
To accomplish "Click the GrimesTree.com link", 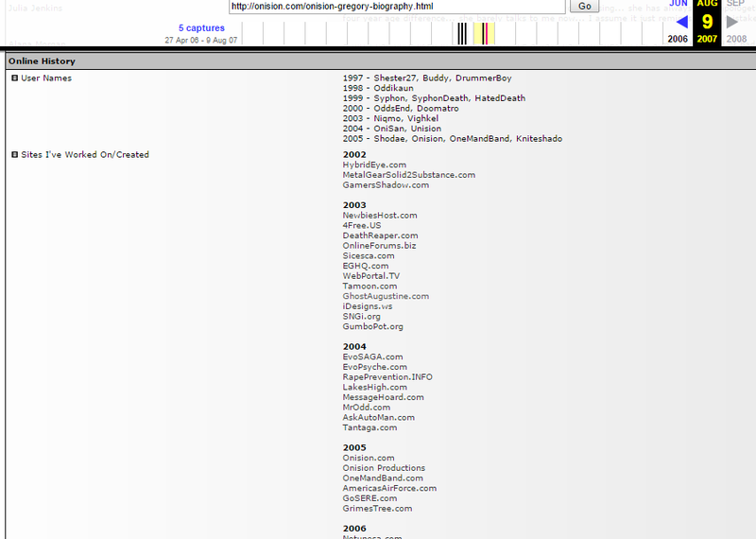I will pos(377,509).
